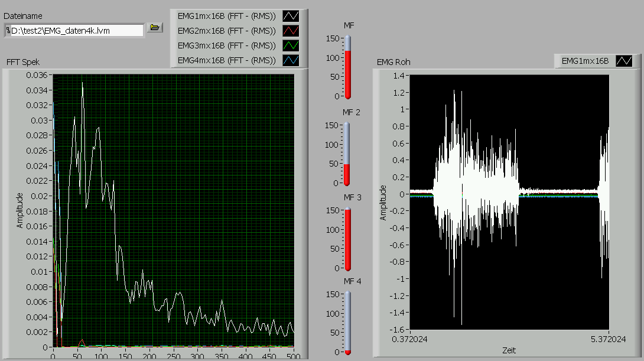This screenshot has width=644, height=361.
Task: Click the EMG4mx16B FFT blue plot icon
Action: [291, 60]
